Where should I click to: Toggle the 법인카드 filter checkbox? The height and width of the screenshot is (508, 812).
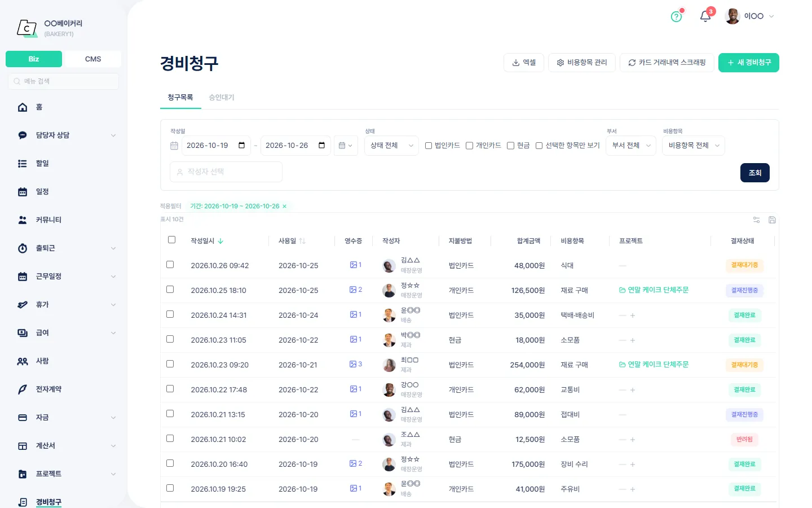pyautogui.click(x=429, y=146)
